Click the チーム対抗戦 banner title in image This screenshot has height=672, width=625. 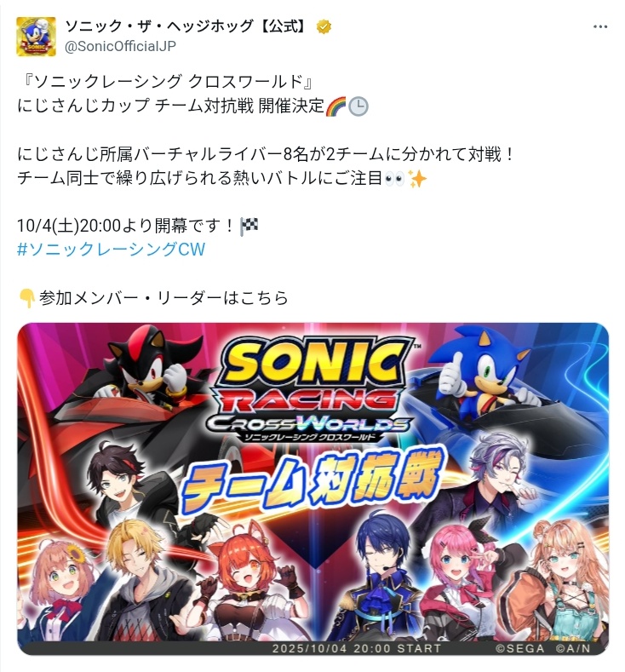(x=312, y=480)
